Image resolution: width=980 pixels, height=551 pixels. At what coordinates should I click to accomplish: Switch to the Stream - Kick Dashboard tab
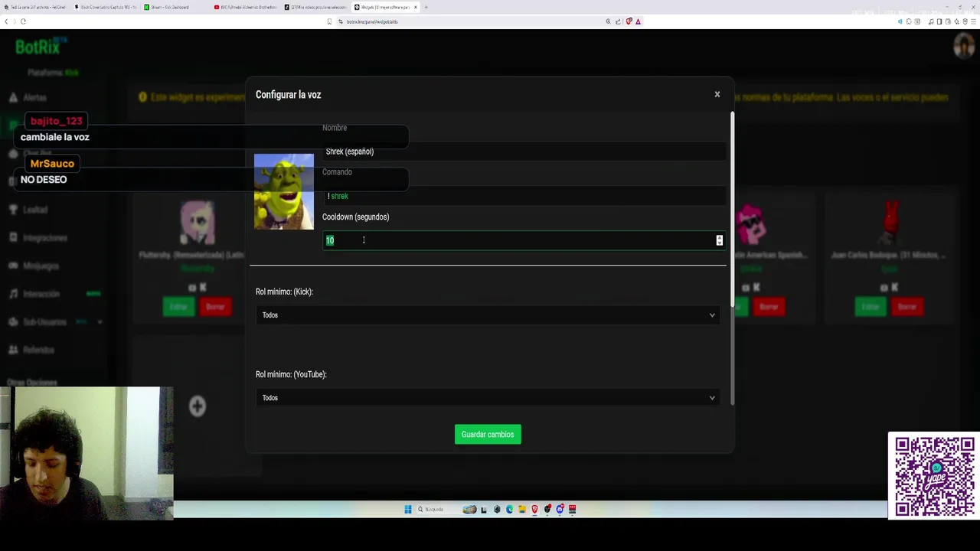pos(170,7)
